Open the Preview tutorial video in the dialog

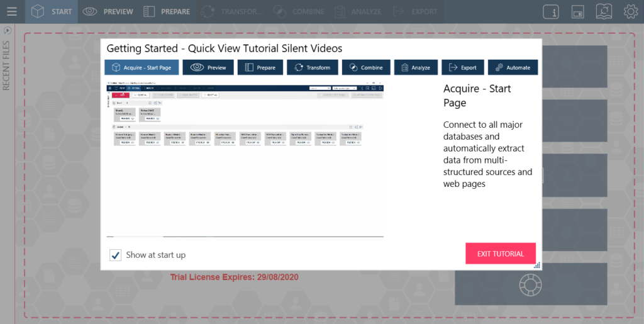pos(208,67)
